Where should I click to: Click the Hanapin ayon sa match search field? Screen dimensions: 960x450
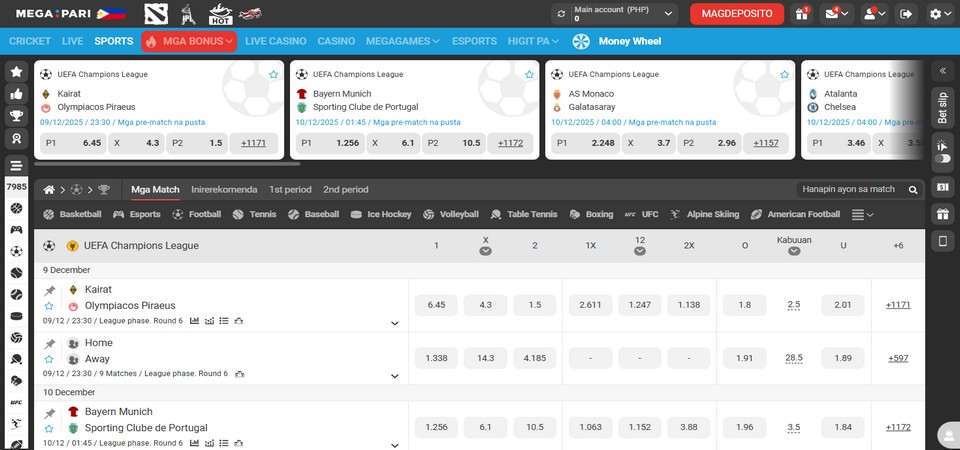[848, 190]
